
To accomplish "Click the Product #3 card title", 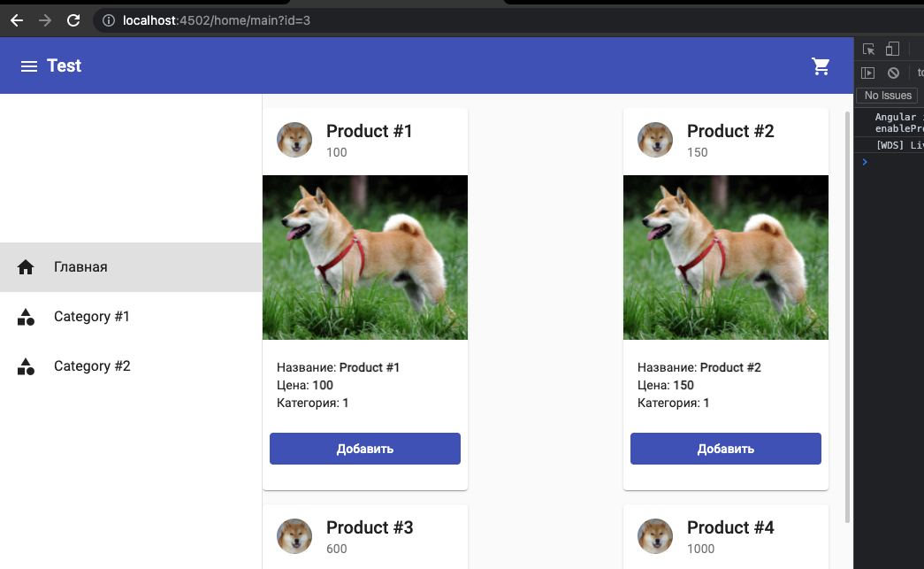I will 370,527.
